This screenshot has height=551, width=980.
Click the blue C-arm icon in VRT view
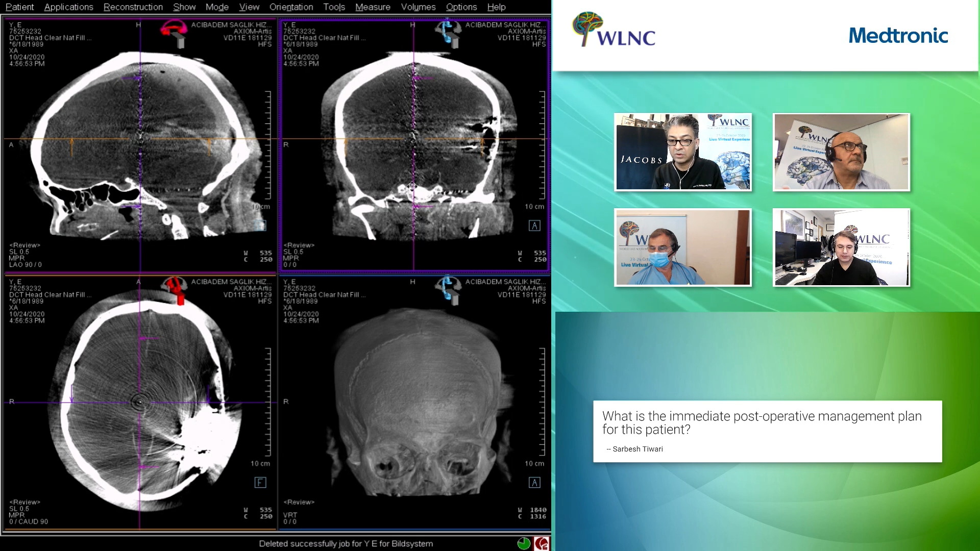[x=449, y=289]
